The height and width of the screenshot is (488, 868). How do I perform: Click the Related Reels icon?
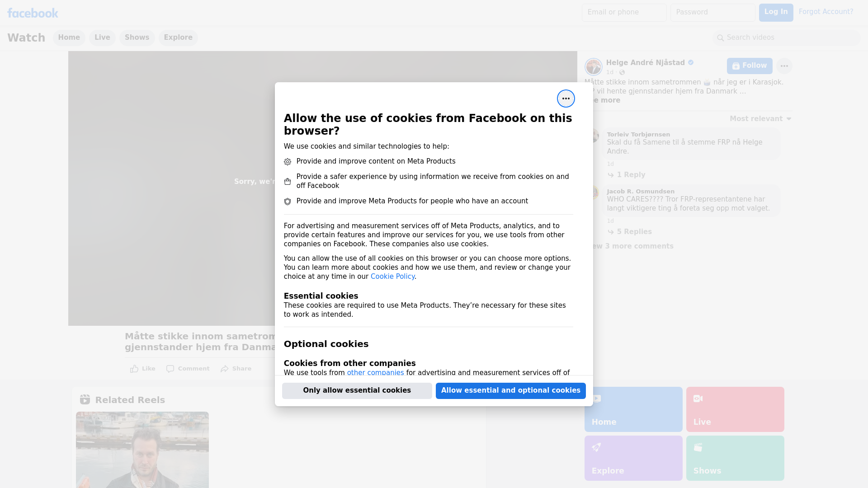point(85,399)
